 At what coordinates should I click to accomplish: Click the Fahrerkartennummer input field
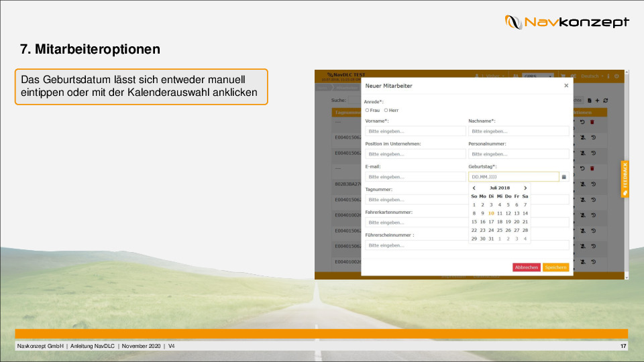pyautogui.click(x=415, y=223)
